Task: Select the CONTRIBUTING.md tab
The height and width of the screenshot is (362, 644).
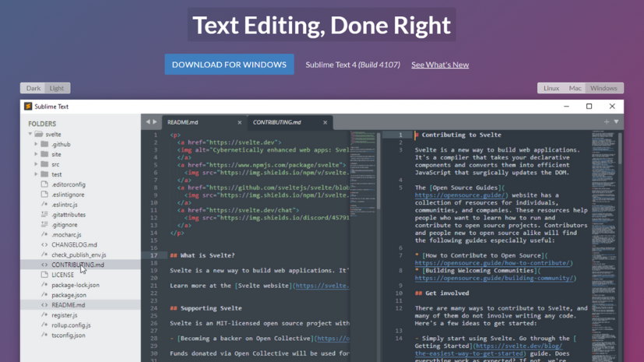Action: 279,122
